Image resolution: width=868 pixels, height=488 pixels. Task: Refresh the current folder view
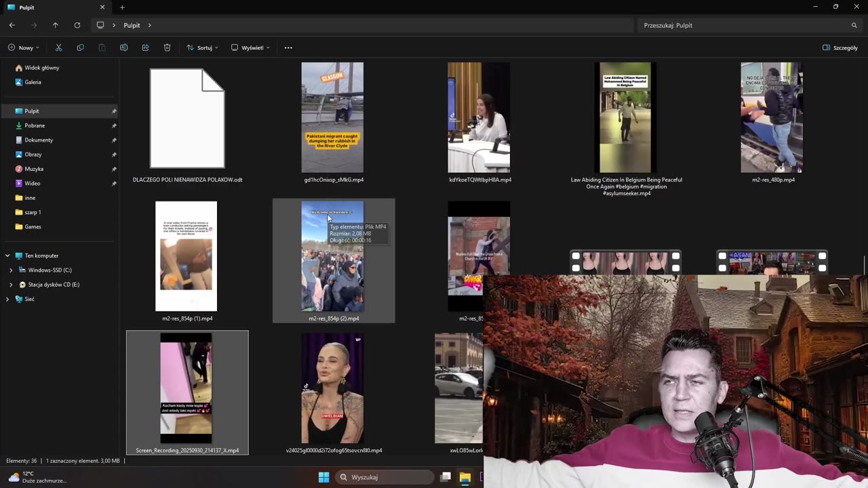tap(77, 25)
